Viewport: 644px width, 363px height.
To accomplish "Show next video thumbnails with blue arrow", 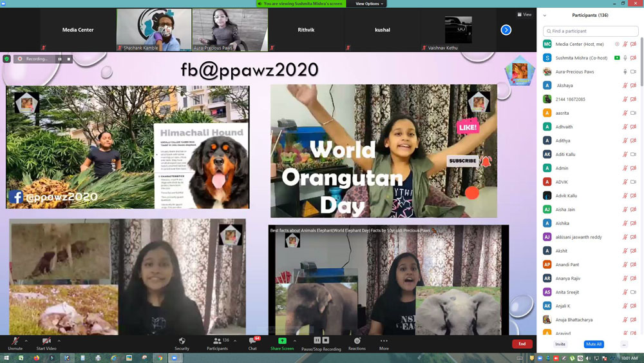I will coord(506,30).
